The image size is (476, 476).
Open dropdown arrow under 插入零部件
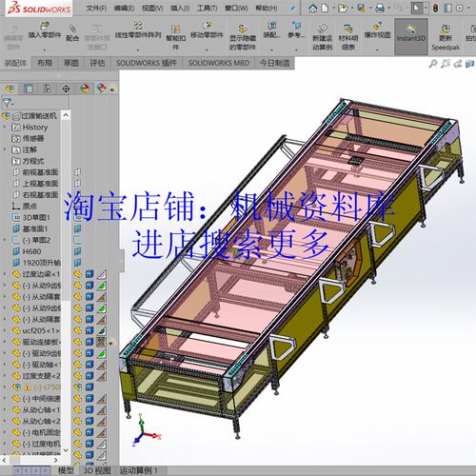click(45, 50)
